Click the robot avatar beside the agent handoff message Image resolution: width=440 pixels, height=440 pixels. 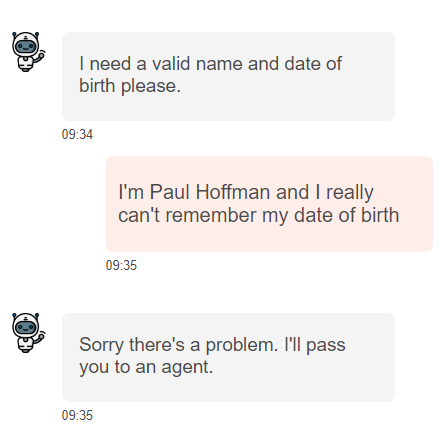click(x=28, y=333)
